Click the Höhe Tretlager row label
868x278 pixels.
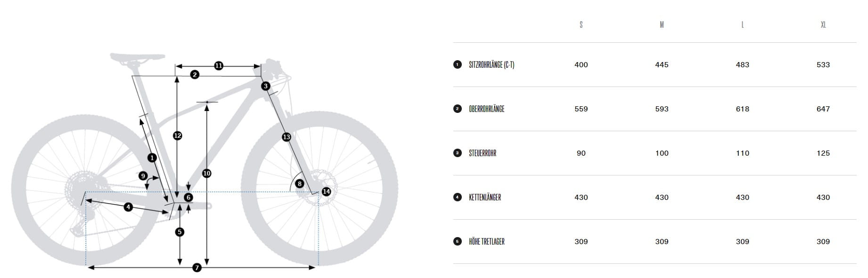(487, 241)
